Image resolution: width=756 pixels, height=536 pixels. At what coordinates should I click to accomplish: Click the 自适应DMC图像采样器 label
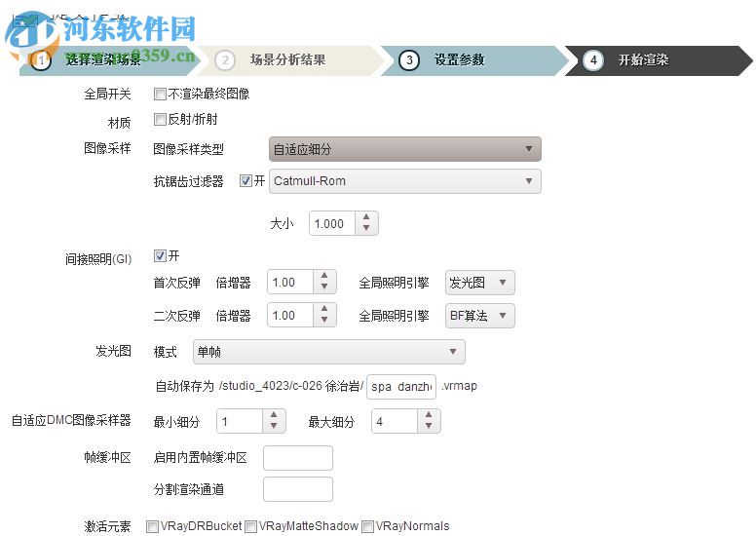pyautogui.click(x=71, y=421)
